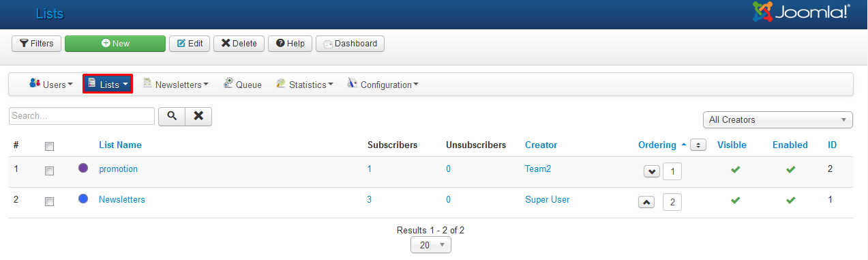Expand the Statistics dropdown menu

pyautogui.click(x=305, y=84)
